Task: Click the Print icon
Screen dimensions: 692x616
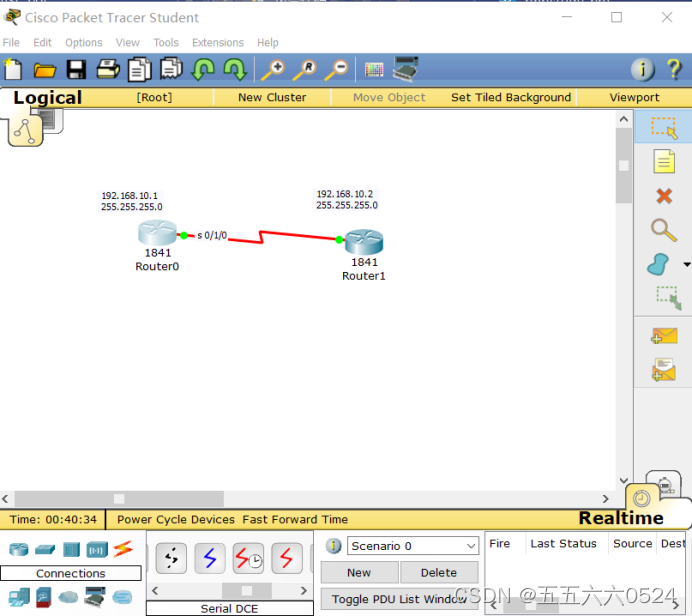Action: pyautogui.click(x=108, y=69)
